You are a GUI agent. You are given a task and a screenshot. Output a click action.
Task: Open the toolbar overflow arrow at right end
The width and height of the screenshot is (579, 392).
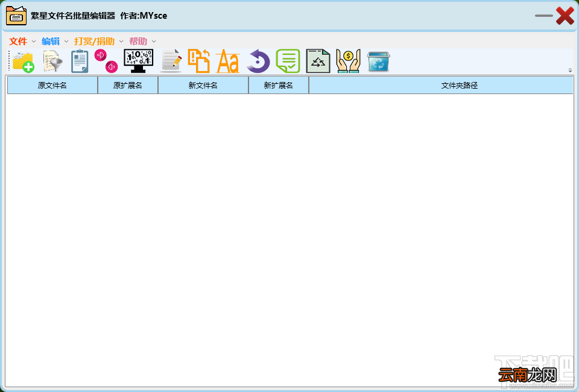(x=570, y=70)
